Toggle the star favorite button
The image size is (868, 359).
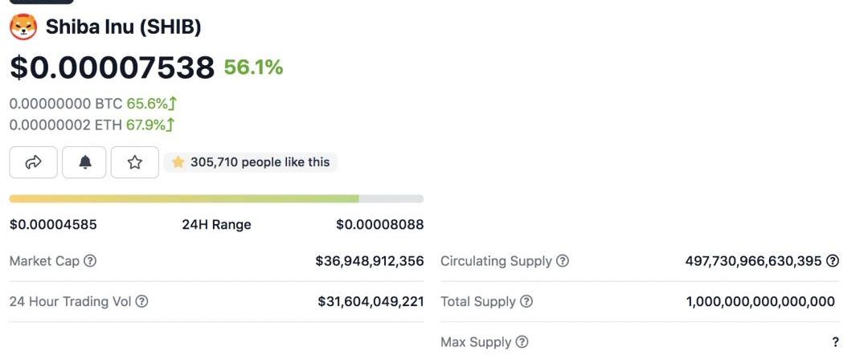coord(135,162)
